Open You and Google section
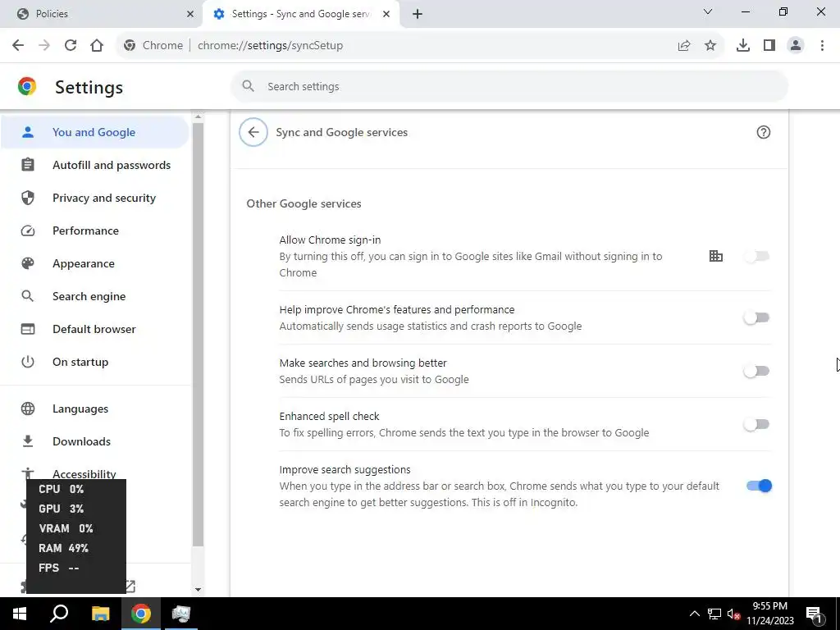 click(94, 132)
